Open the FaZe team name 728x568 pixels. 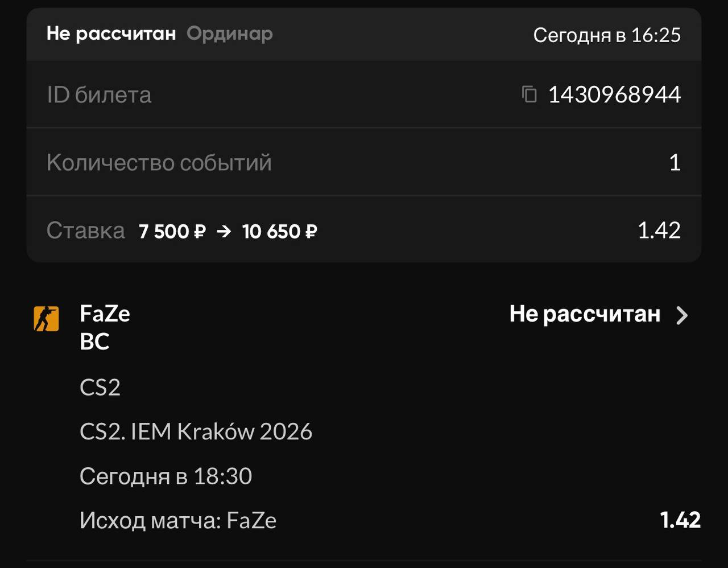click(105, 314)
